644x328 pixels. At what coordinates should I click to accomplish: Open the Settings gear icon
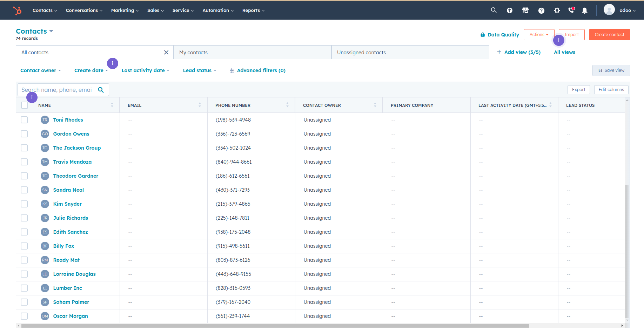point(557,11)
